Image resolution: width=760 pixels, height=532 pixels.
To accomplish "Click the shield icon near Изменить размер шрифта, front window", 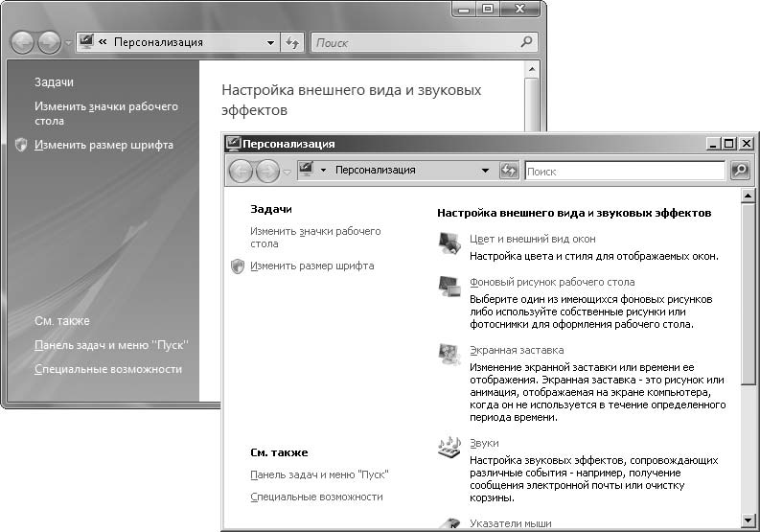I will tap(238, 266).
